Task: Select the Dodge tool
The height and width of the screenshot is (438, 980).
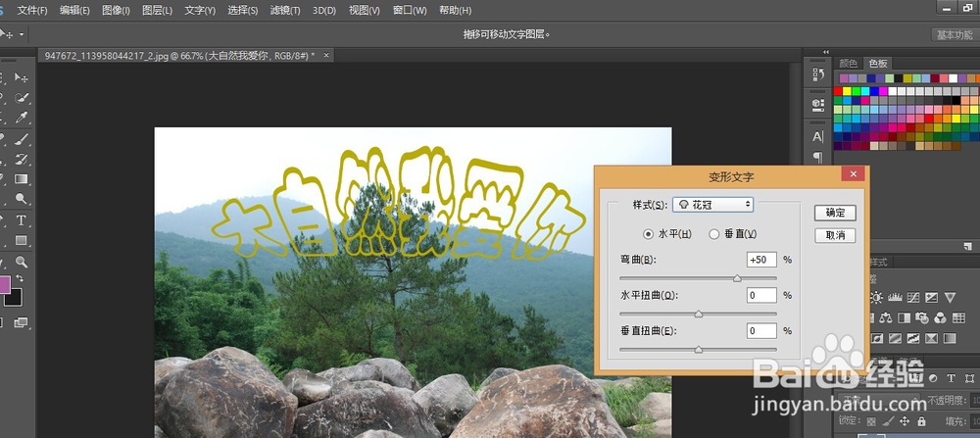Action: 22,199
